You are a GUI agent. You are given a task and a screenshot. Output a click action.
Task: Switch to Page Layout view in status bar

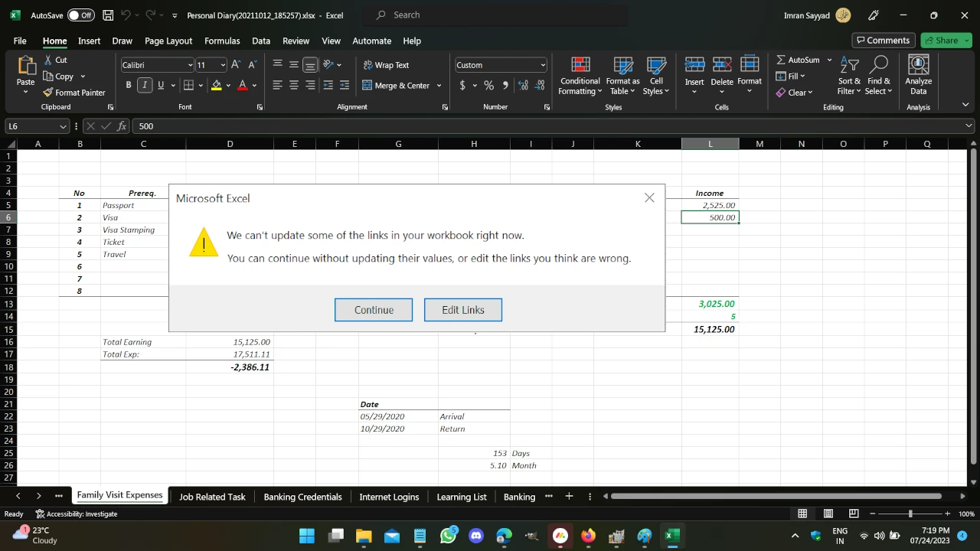point(828,514)
